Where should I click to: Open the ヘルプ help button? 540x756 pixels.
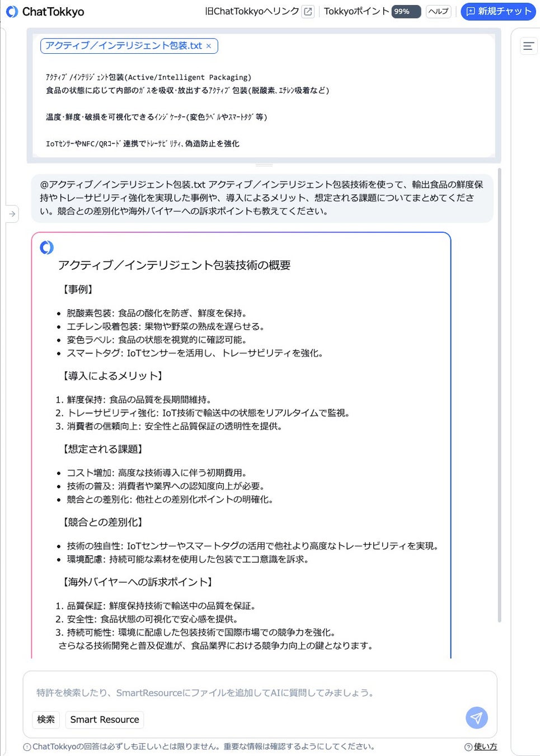pos(438,11)
